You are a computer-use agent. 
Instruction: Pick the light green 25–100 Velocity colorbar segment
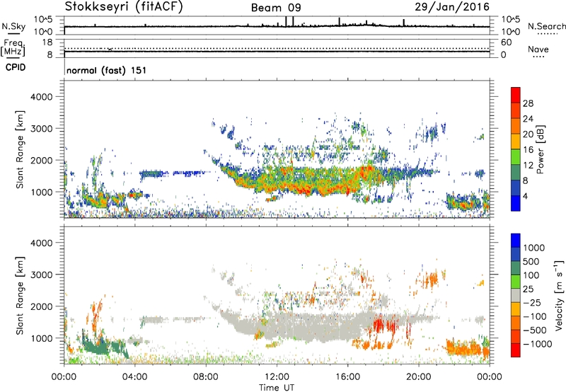tap(516, 282)
